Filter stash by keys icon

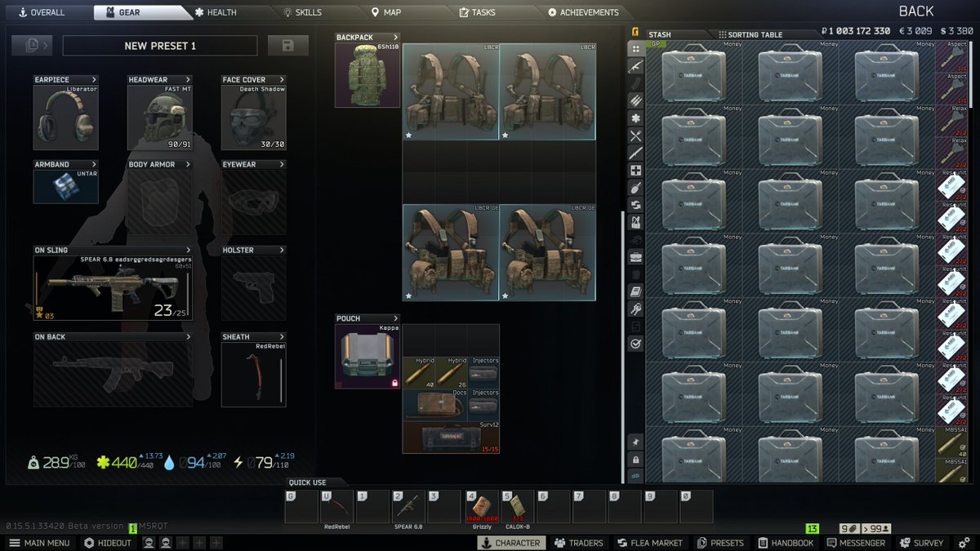click(635, 309)
